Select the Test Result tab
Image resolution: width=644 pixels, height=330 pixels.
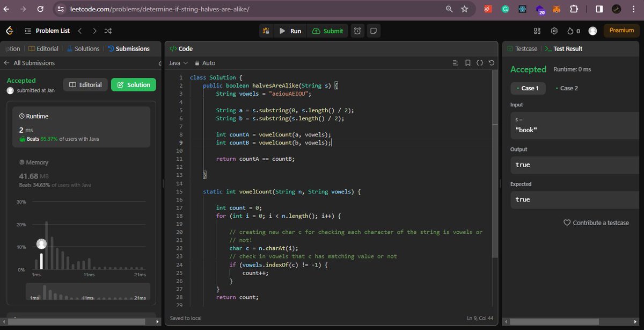coord(563,48)
